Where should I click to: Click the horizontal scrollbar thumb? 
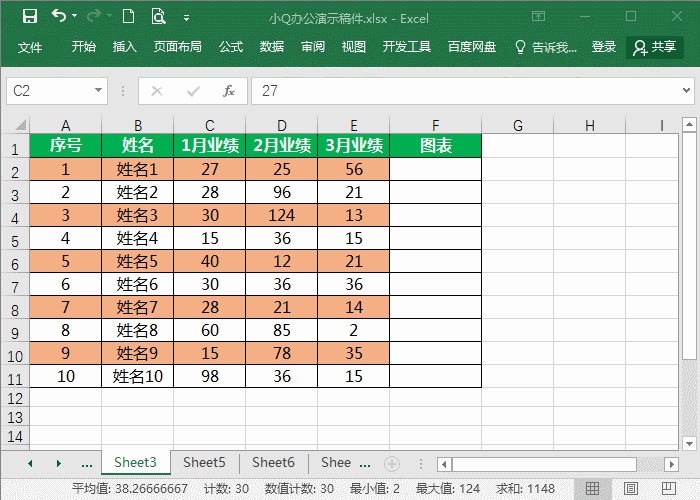[x=544, y=464]
